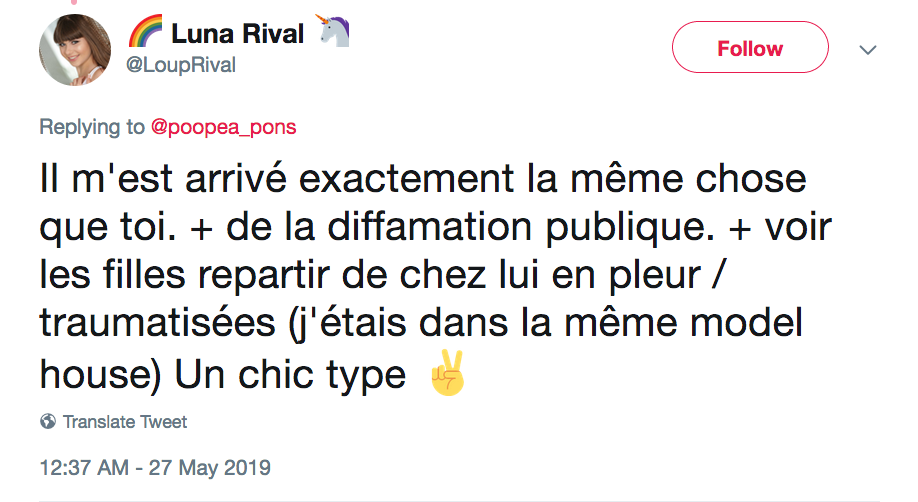The width and height of the screenshot is (918, 502).
Task: Open the 12:37 AM timestamp link
Action: tap(82, 467)
